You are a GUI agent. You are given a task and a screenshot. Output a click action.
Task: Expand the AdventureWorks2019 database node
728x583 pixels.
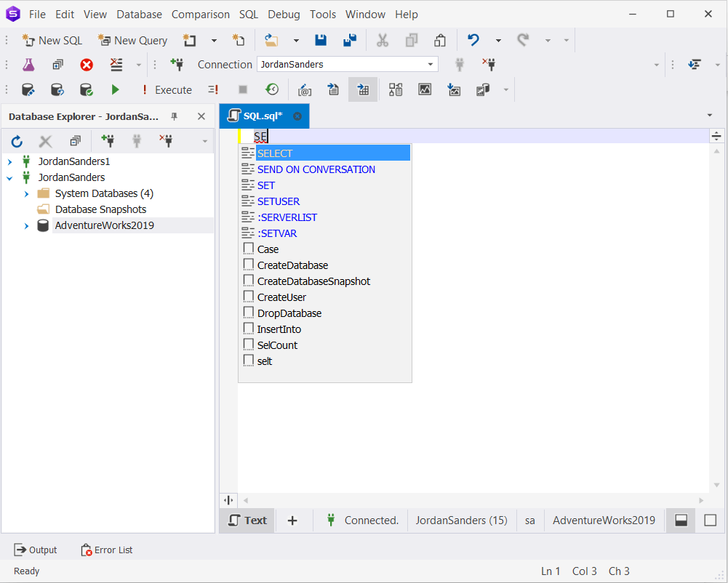26,225
